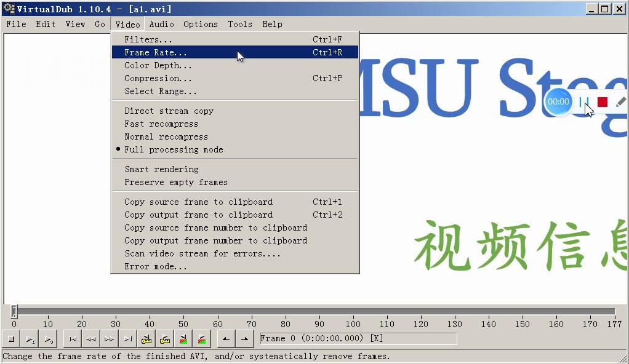Select Full processing mode option
The height and width of the screenshot is (364, 629).
(x=174, y=149)
